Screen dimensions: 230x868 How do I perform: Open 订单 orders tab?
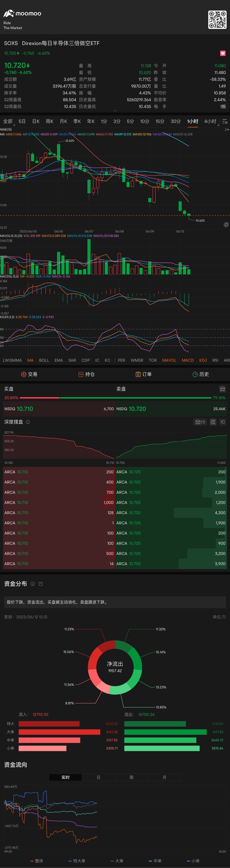coord(144,374)
